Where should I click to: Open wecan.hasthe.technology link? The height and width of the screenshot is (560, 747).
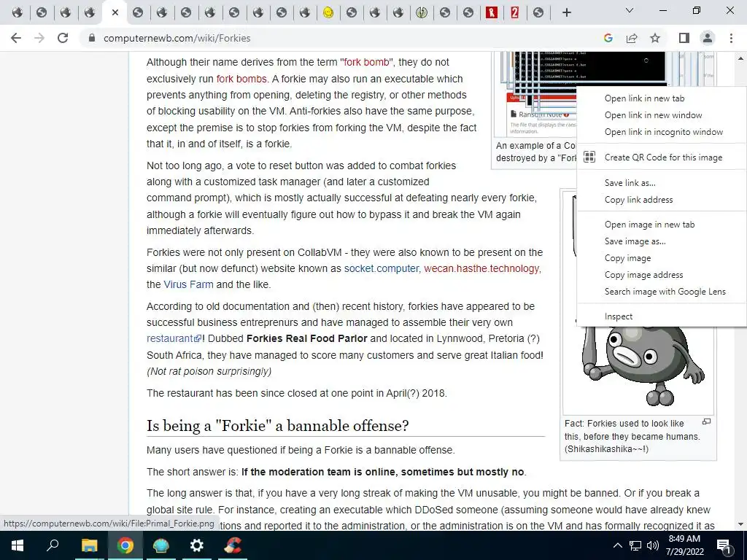point(481,268)
